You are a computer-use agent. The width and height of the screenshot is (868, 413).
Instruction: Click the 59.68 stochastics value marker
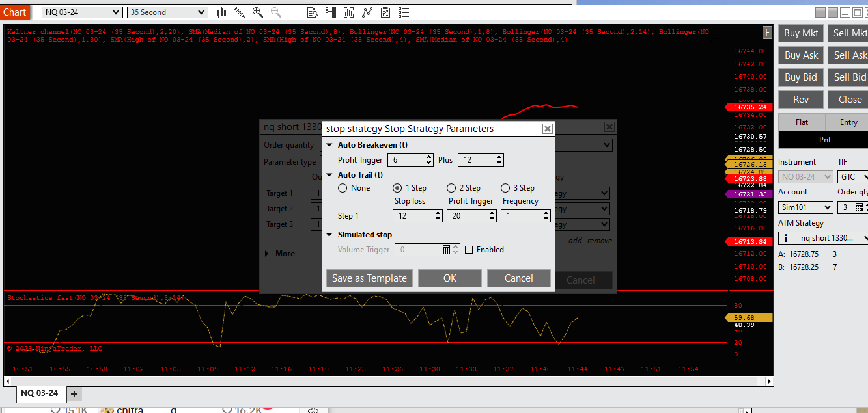pyautogui.click(x=748, y=317)
